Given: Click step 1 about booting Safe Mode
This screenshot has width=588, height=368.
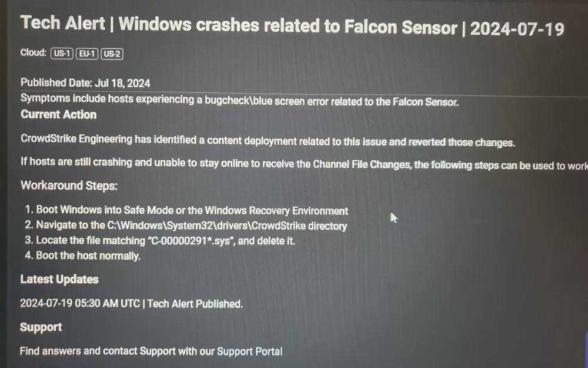Looking at the screenshot, I should [192, 211].
